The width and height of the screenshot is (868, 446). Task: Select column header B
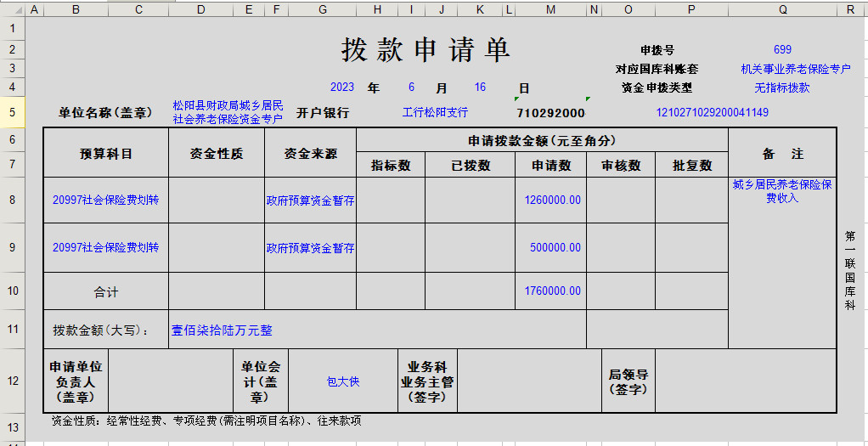[x=76, y=9]
